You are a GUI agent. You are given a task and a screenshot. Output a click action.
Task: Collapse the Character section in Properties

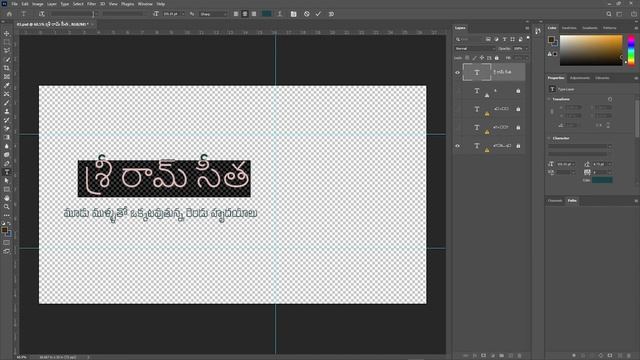point(549,138)
